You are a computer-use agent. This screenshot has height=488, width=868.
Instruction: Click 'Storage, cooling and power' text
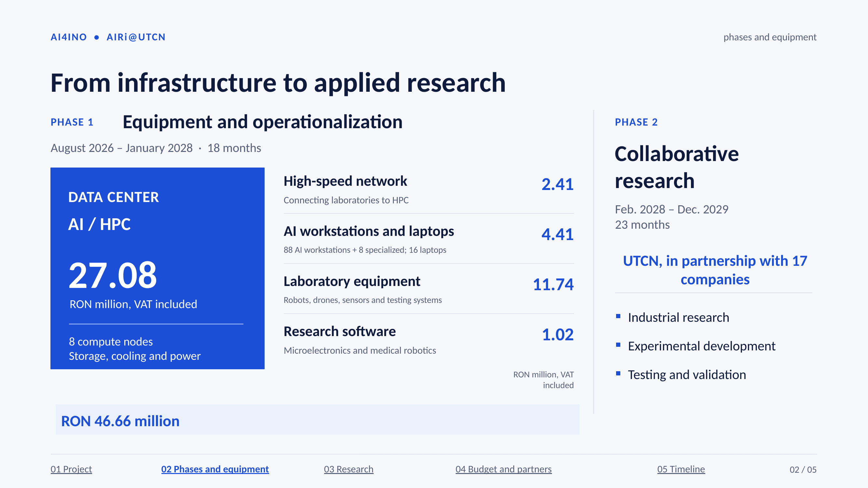tap(135, 356)
